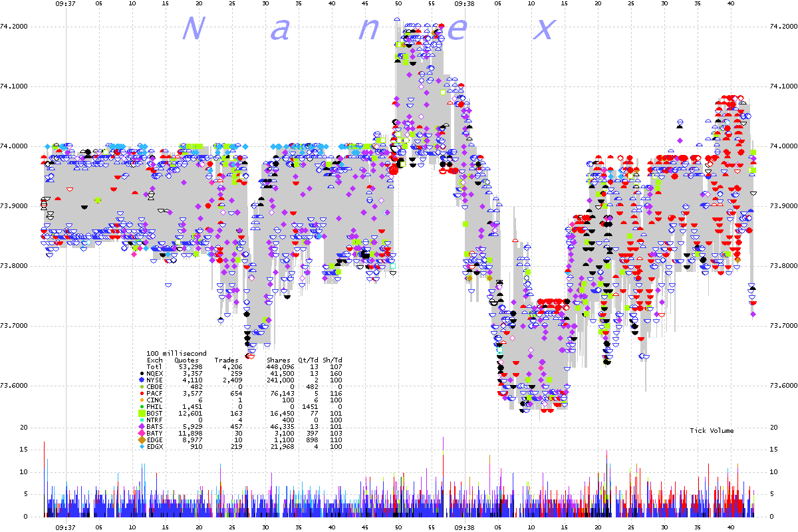Click the 'Tick Volume' label

712,431
